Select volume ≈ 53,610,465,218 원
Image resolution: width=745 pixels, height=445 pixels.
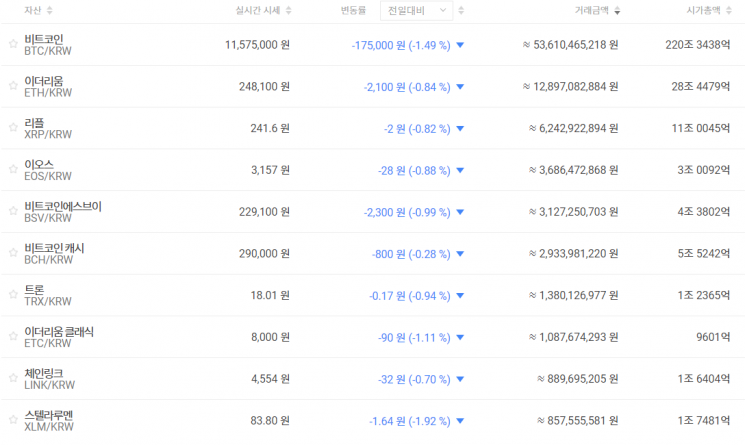click(570, 45)
